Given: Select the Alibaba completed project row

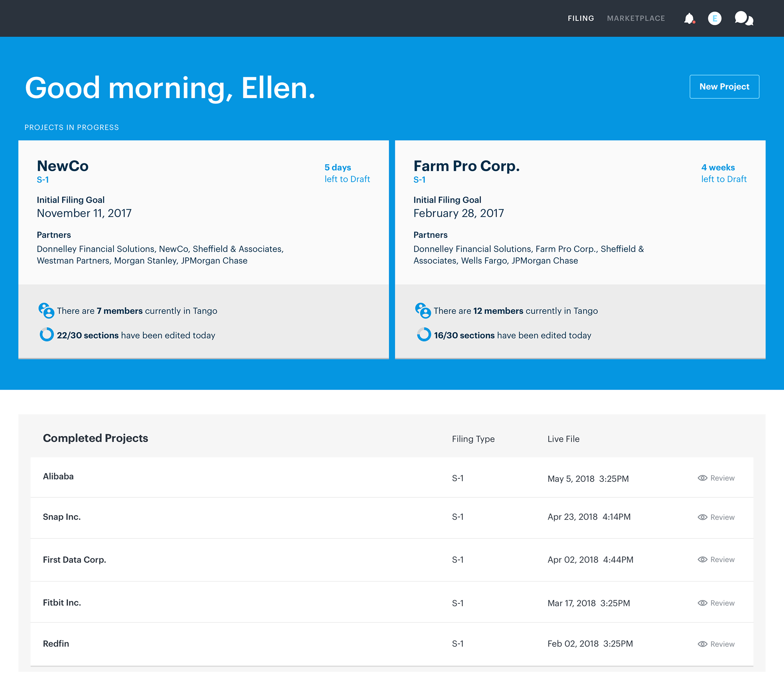Looking at the screenshot, I should [x=58, y=476].
